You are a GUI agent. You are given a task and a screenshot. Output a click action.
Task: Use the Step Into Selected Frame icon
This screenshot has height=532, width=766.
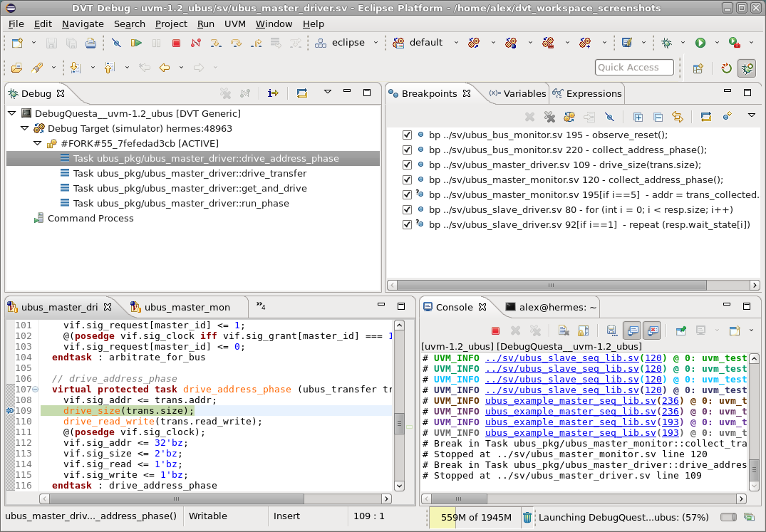(273, 93)
